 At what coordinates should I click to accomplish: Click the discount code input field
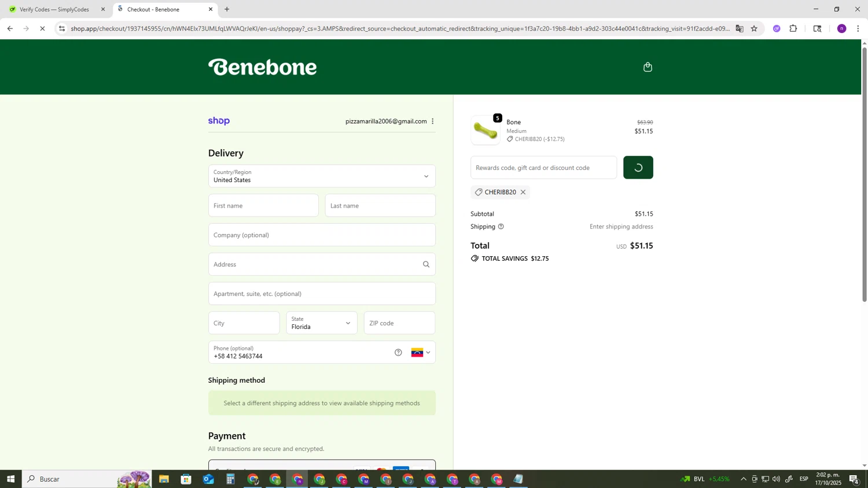[x=544, y=168]
